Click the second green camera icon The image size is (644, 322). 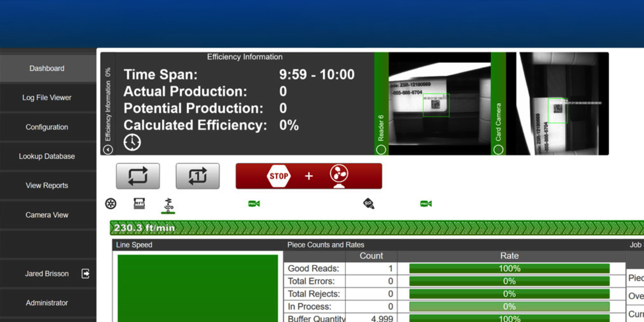coord(426,204)
